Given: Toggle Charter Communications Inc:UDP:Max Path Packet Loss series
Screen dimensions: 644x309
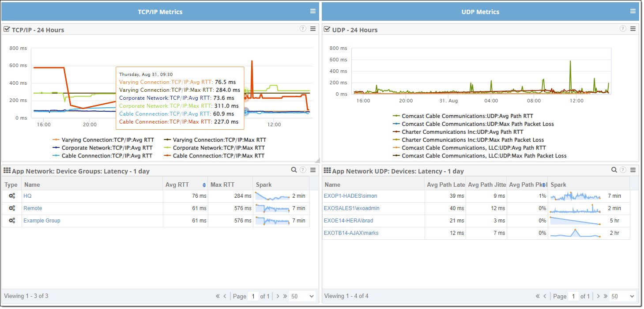Looking at the screenshot, I should click(468, 140).
